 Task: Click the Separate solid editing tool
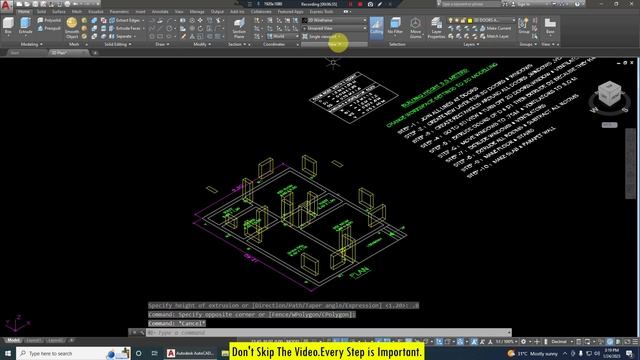pos(122,36)
